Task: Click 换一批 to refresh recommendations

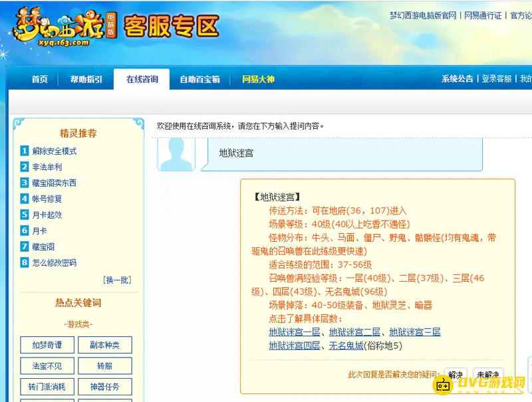Action: (x=117, y=280)
